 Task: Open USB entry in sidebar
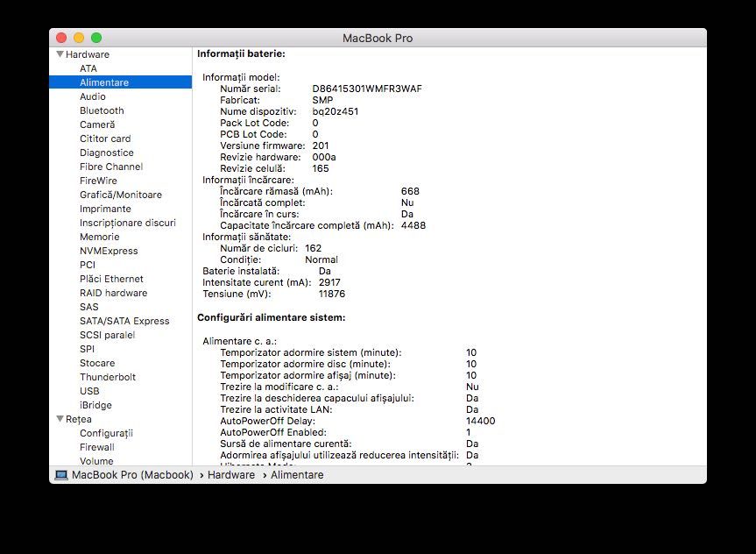tap(89, 390)
